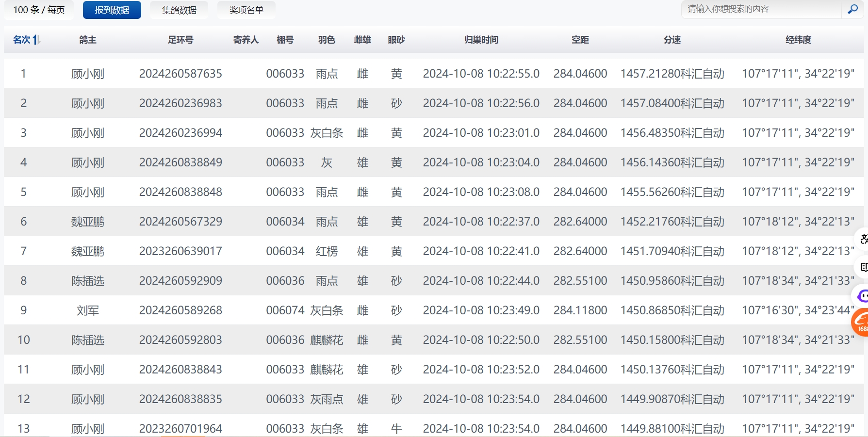Screen dimensions: 868x437
Task: Click the 羽色 column header
Action: (327, 40)
